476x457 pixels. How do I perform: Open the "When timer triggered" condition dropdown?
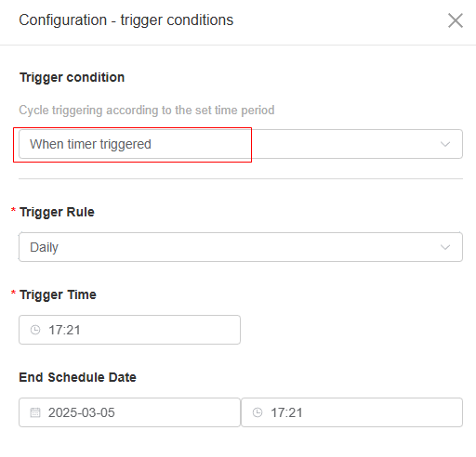(241, 144)
